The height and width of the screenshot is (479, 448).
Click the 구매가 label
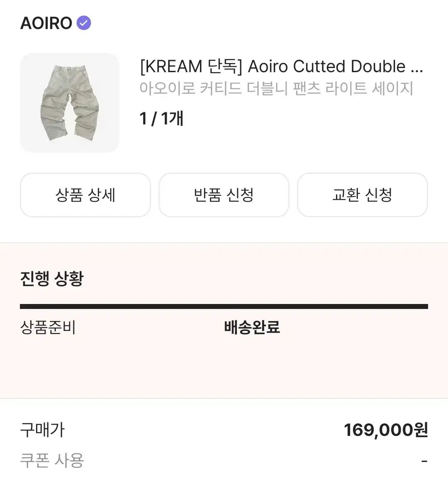coord(42,430)
